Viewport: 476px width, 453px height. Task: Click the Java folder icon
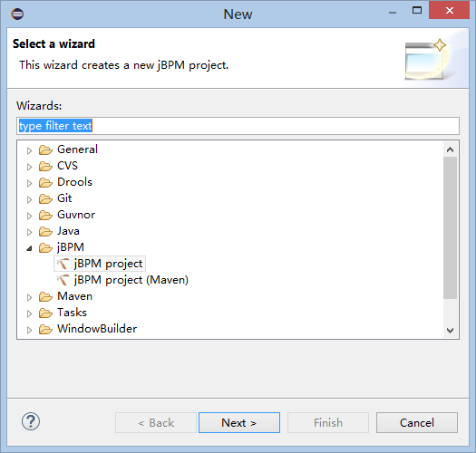[45, 232]
